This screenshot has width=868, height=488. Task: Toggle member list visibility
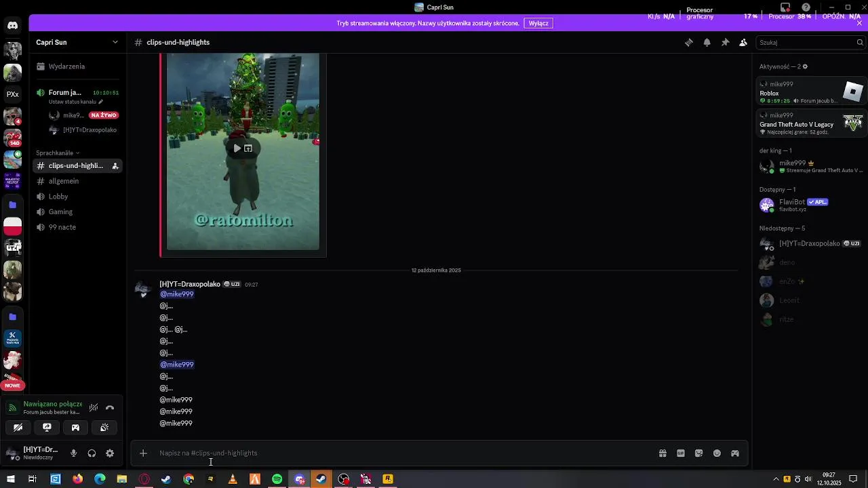(x=743, y=42)
